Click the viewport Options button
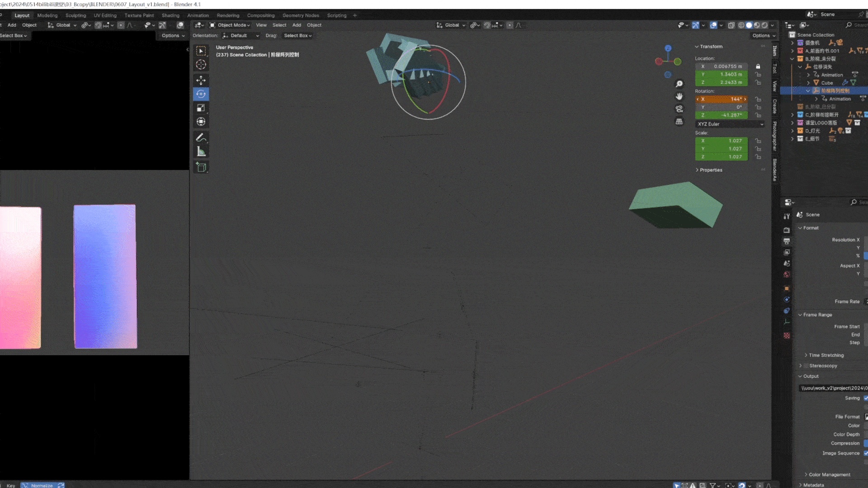This screenshot has height=488, width=868. tap(763, 36)
